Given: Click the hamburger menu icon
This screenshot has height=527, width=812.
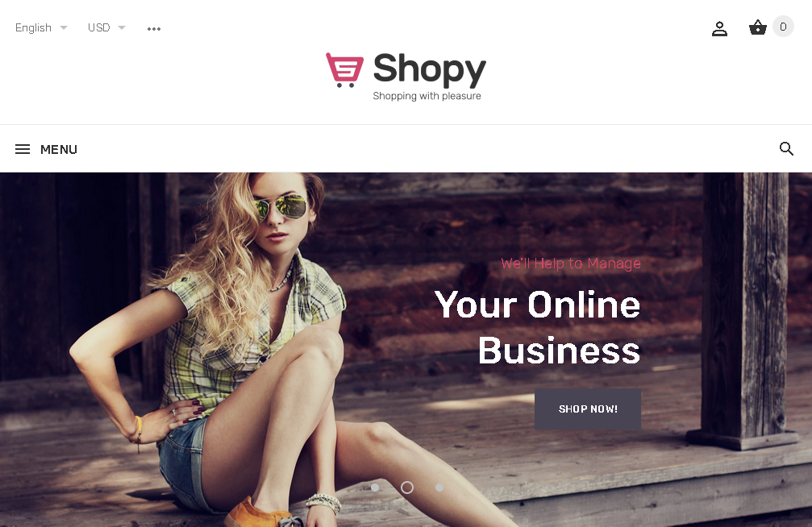Looking at the screenshot, I should click(x=23, y=149).
